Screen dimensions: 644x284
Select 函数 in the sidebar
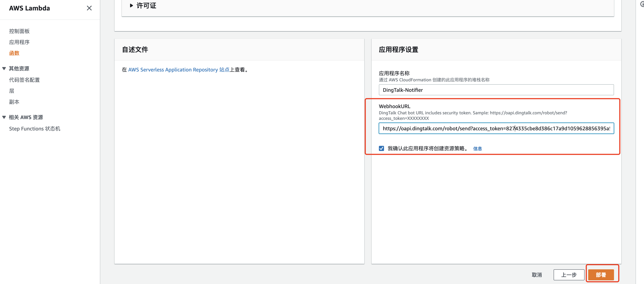coord(14,53)
